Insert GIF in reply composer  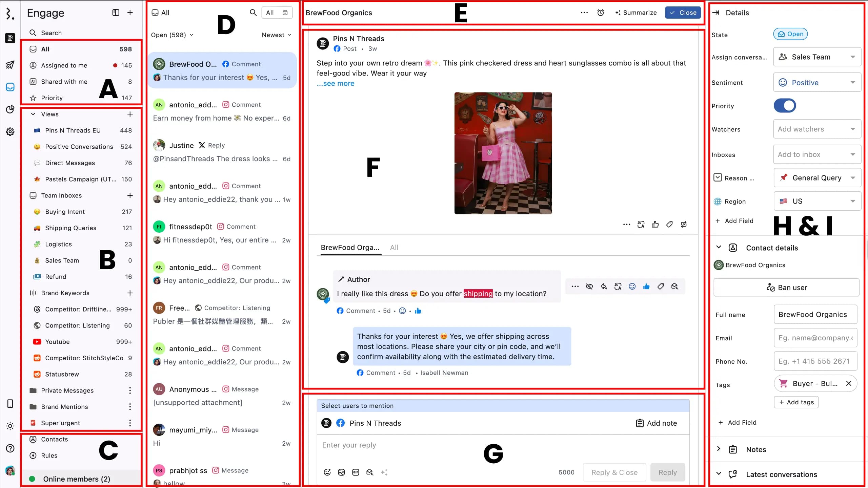coord(356,472)
